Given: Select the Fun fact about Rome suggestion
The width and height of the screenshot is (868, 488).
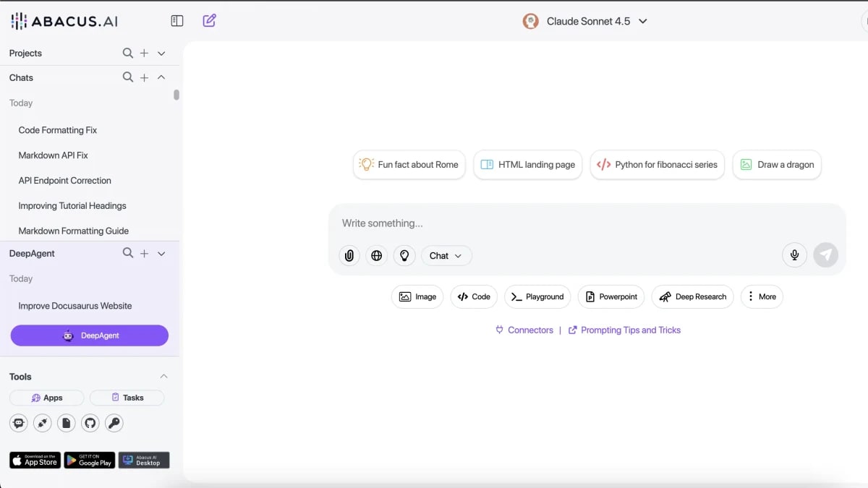Looking at the screenshot, I should [x=409, y=164].
